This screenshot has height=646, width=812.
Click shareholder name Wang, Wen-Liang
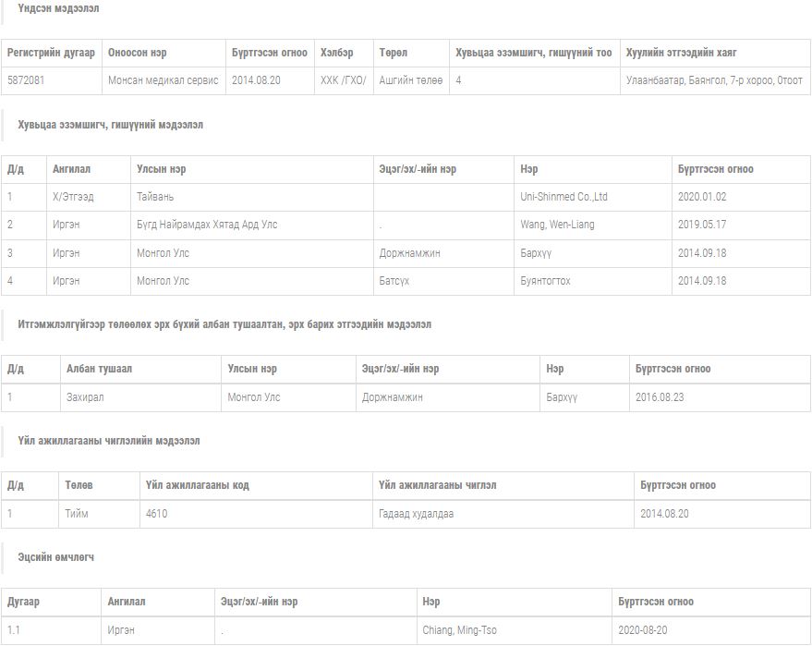(557, 225)
